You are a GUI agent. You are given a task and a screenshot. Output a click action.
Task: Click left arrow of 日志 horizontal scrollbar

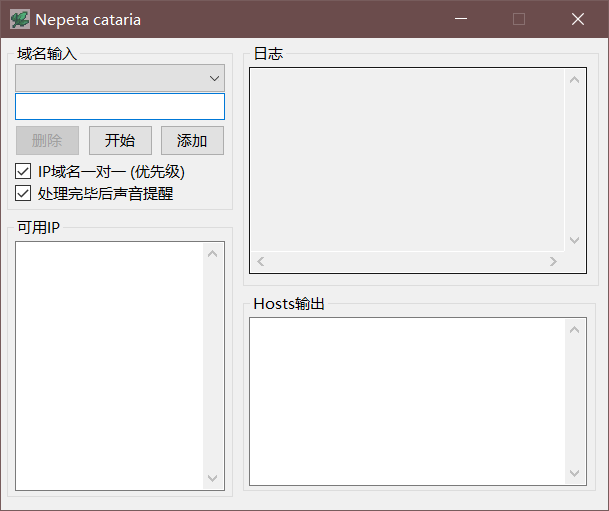[261, 262]
